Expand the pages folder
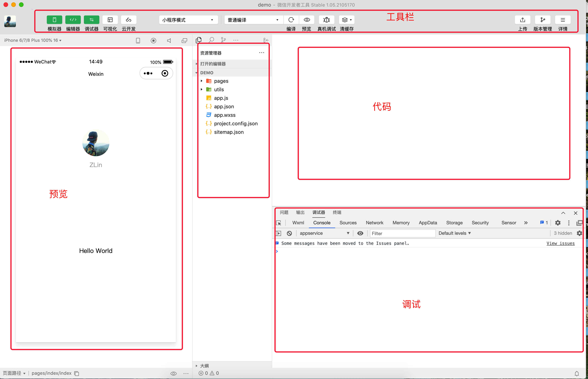Viewport: 588px width, 379px height. click(x=221, y=81)
